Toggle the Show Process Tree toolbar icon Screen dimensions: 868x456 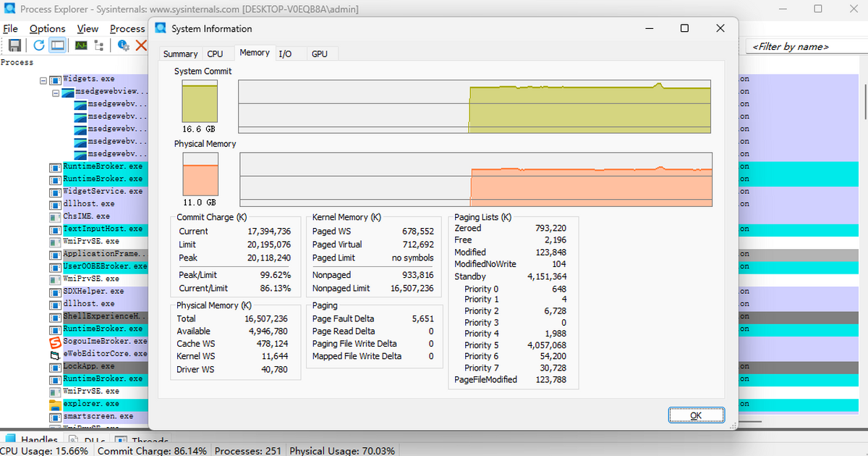click(x=98, y=45)
